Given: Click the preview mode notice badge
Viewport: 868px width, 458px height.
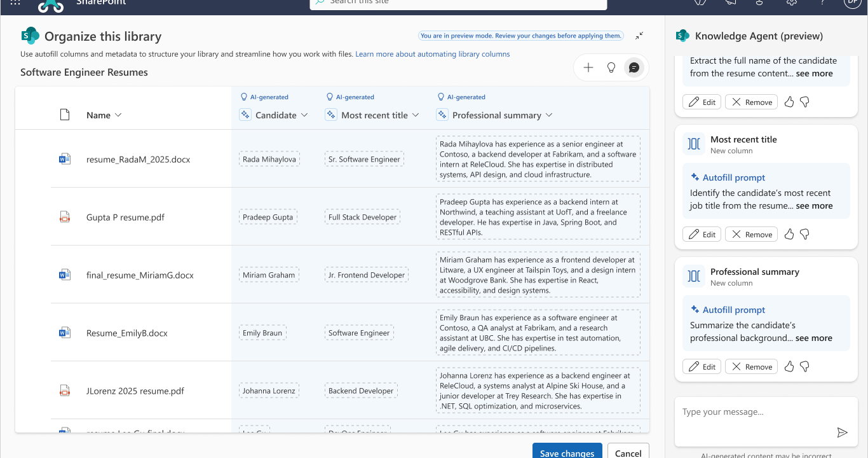Looking at the screenshot, I should [521, 36].
